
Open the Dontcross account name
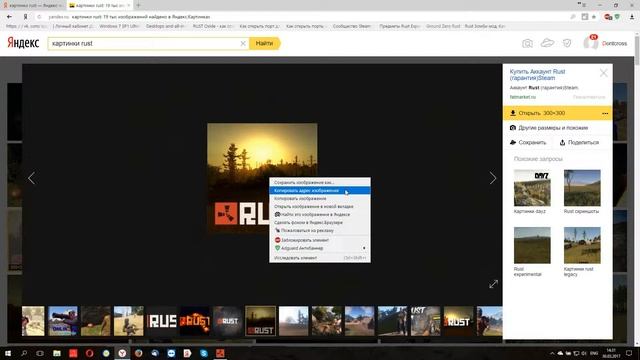614,43
